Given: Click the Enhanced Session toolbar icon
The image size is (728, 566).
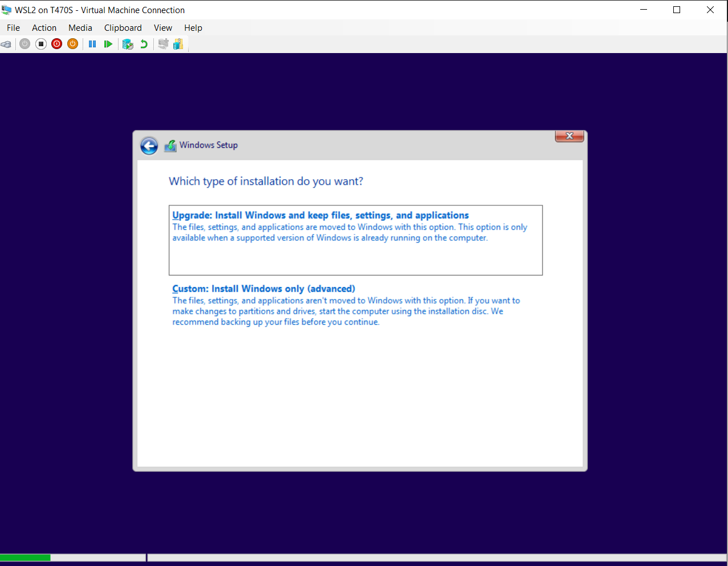Looking at the screenshot, I should (163, 44).
